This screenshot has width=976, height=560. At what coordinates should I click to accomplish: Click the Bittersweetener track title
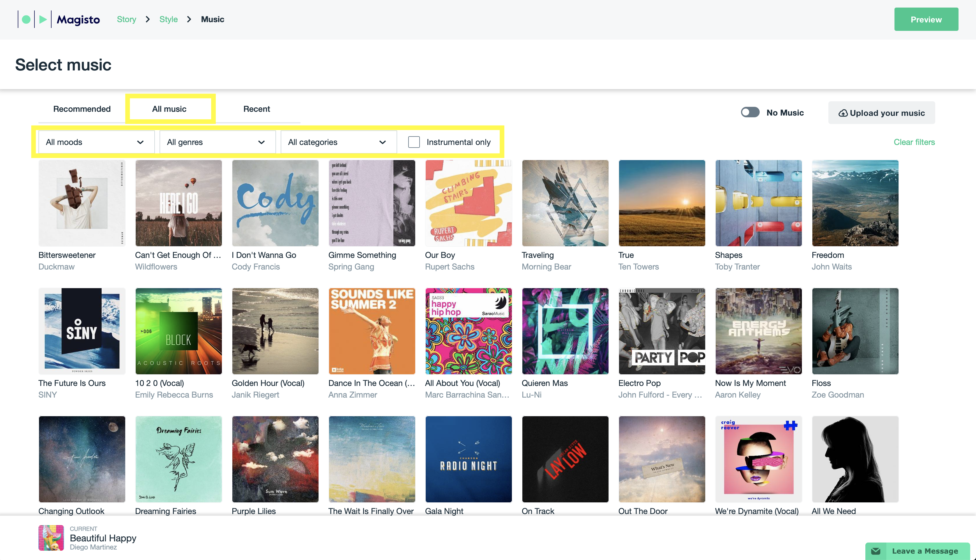click(x=67, y=255)
